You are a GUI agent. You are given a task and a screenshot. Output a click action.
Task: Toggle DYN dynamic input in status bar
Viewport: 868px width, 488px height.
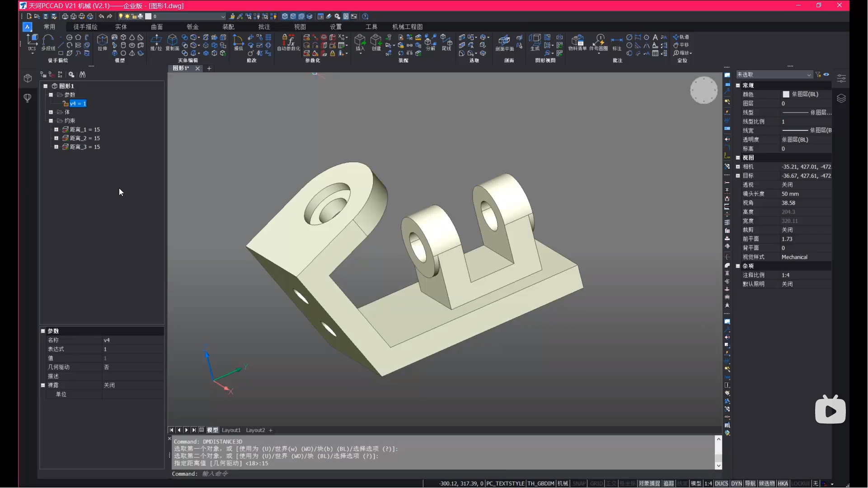click(737, 483)
